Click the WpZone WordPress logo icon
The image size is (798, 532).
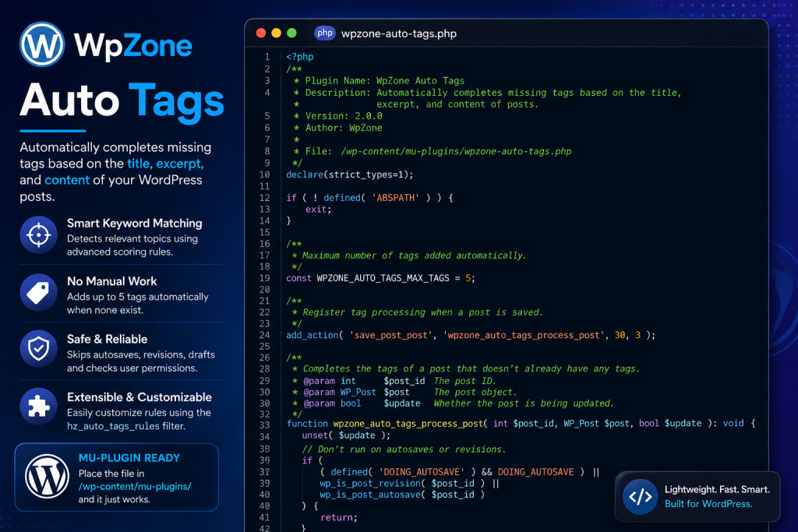point(42,44)
